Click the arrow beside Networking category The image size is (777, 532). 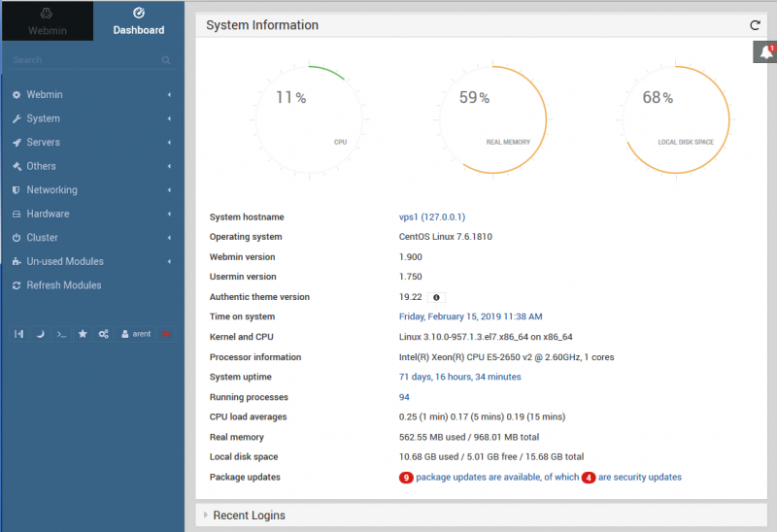[x=169, y=189]
